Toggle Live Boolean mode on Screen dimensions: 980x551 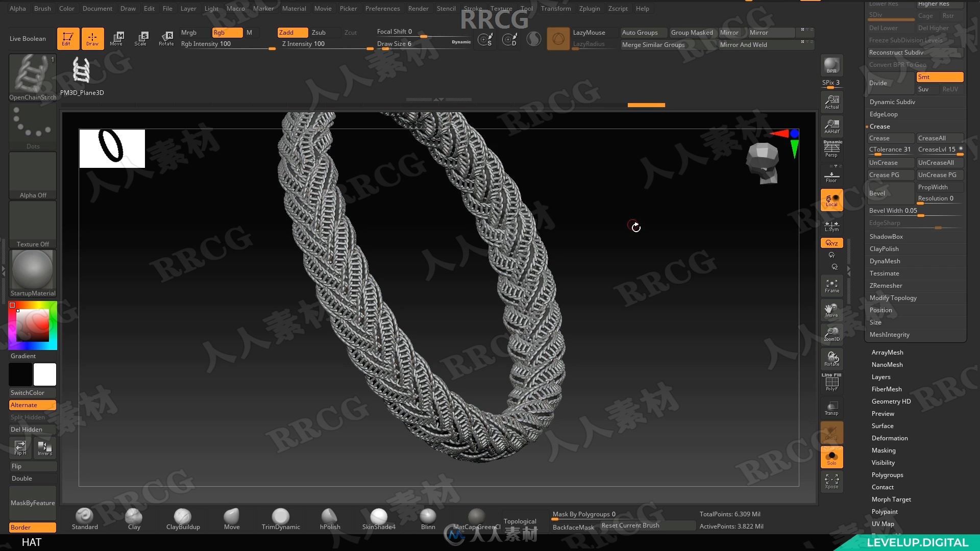click(x=27, y=38)
